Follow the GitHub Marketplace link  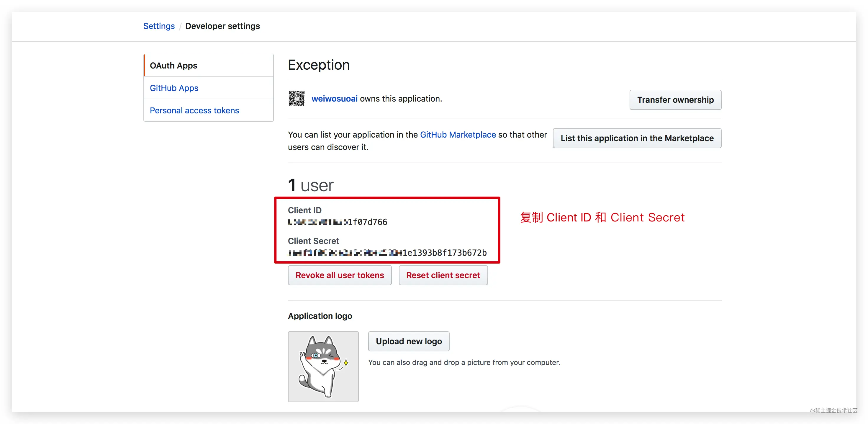pyautogui.click(x=458, y=135)
